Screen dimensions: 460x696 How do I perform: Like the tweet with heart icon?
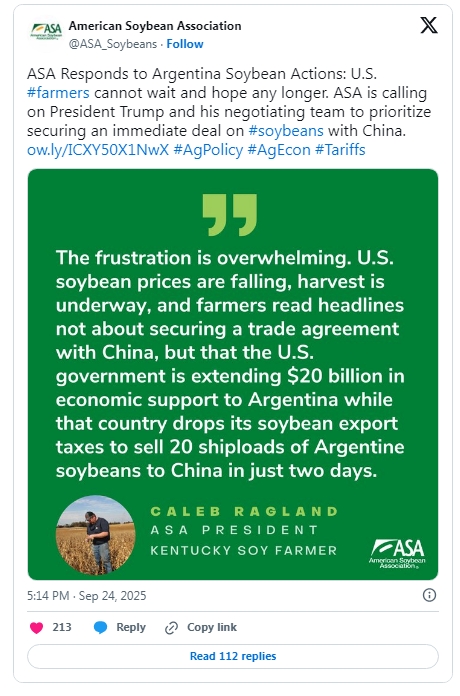pos(36,627)
